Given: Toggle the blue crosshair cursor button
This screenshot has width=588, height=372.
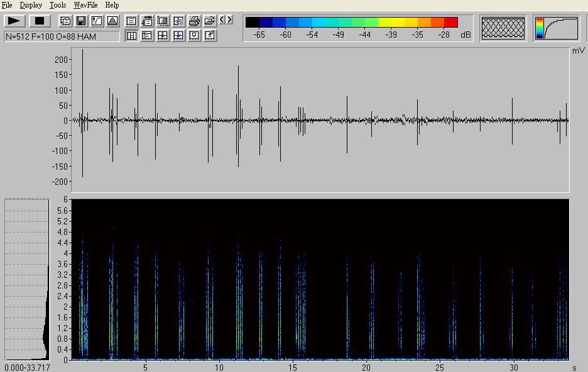Looking at the screenshot, I should point(178,36).
